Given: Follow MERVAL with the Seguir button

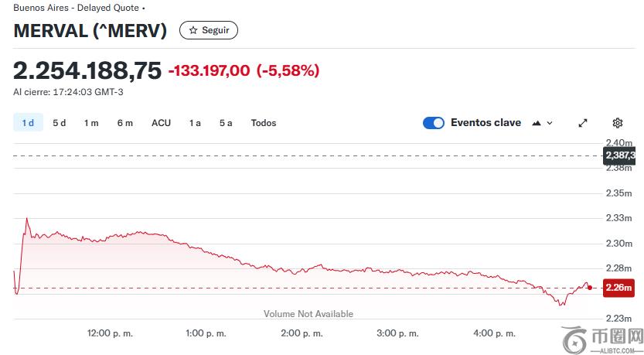Looking at the screenshot, I should pos(209,30).
